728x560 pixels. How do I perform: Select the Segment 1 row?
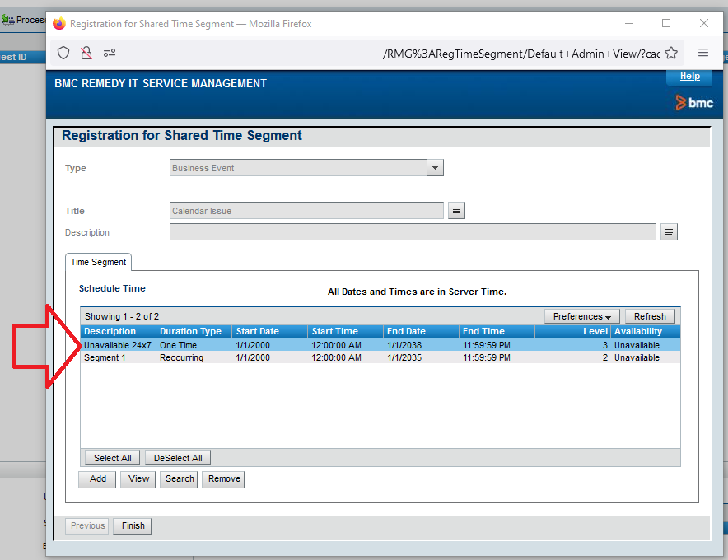pos(380,357)
